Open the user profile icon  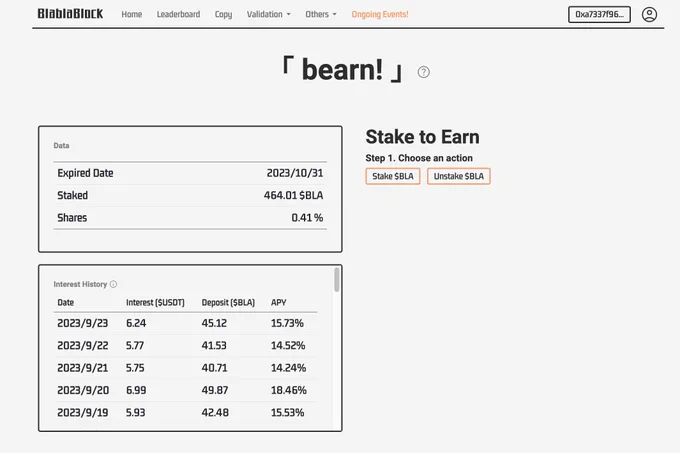[x=649, y=14]
